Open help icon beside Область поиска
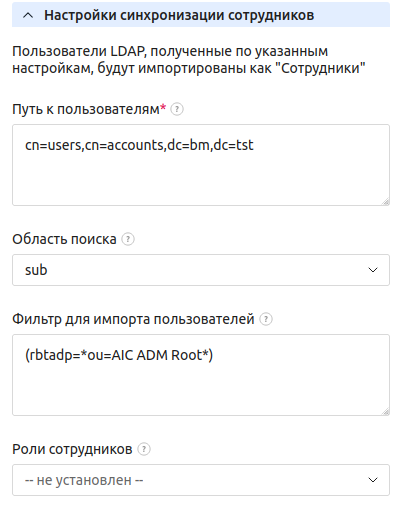This screenshot has height=520, width=407. (128, 239)
